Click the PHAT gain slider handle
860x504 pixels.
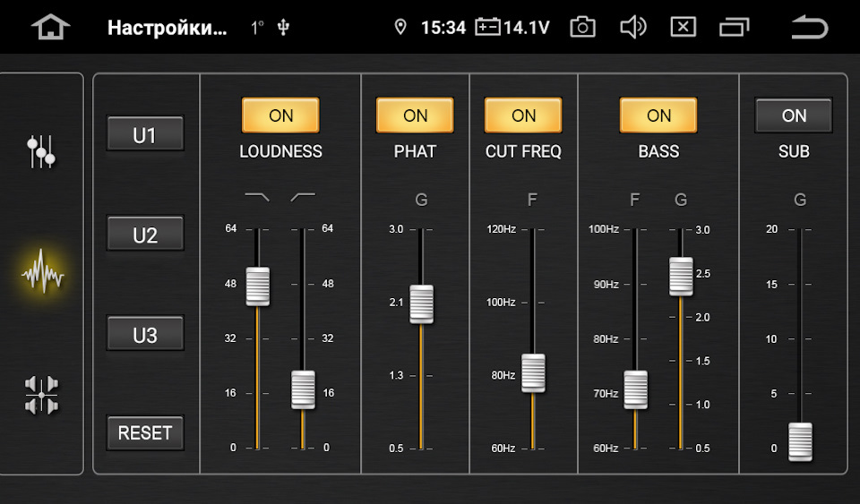click(x=421, y=304)
